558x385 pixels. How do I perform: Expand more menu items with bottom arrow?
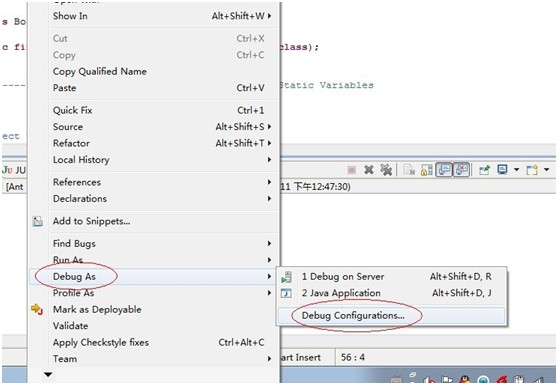tap(48, 374)
